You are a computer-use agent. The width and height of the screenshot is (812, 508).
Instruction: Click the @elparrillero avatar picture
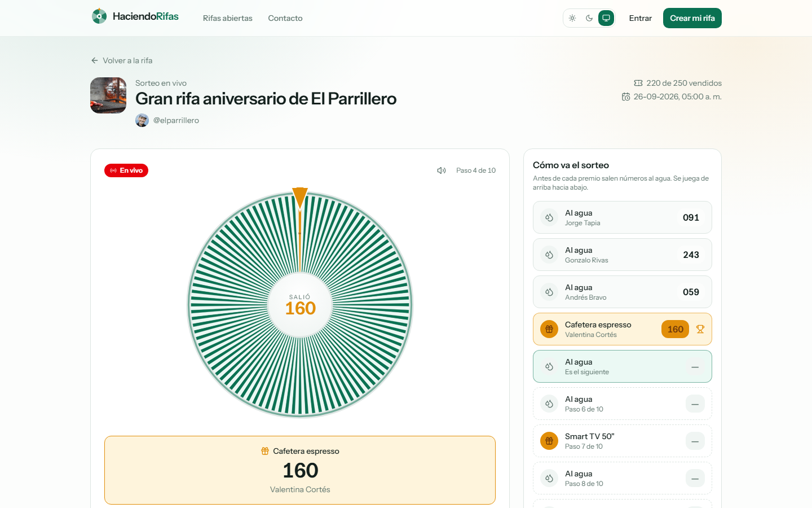pyautogui.click(x=142, y=120)
